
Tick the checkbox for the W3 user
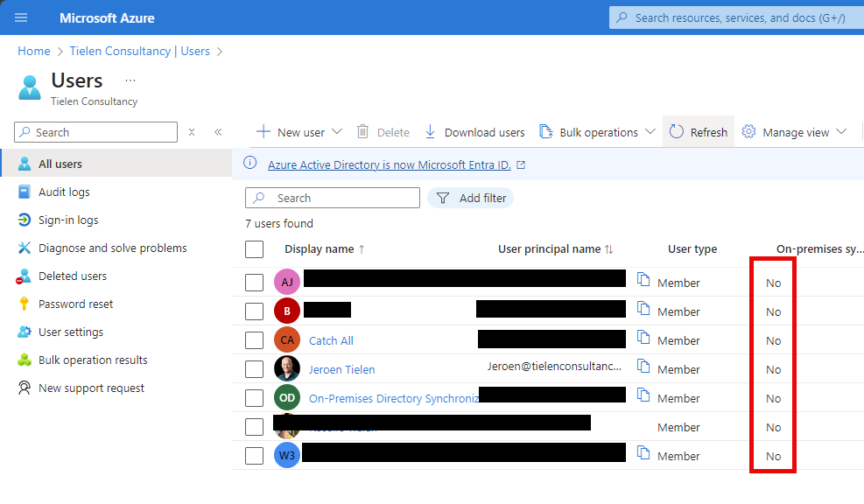pos(254,456)
